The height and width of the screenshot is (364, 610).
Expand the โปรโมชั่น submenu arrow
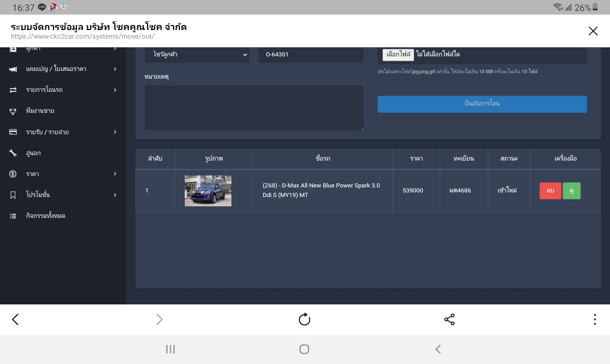coord(115,195)
